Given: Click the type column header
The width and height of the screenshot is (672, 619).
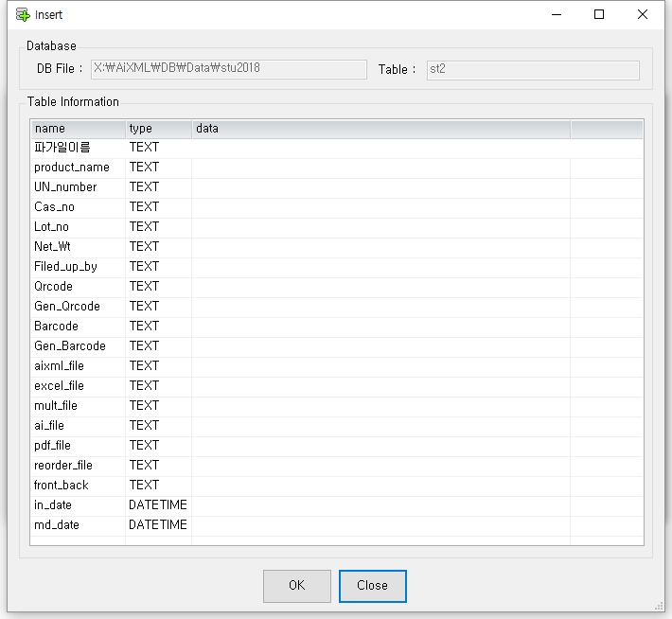Looking at the screenshot, I should click(157, 129).
